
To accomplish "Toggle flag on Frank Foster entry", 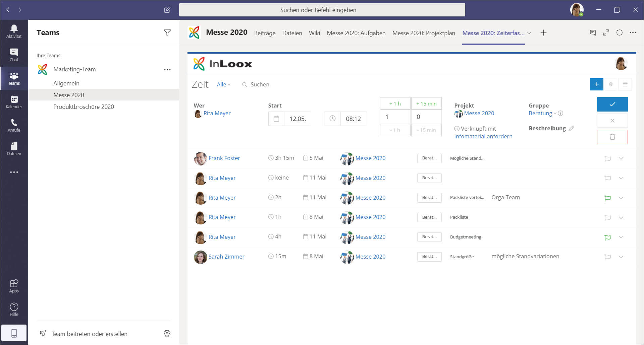I will click(x=607, y=158).
